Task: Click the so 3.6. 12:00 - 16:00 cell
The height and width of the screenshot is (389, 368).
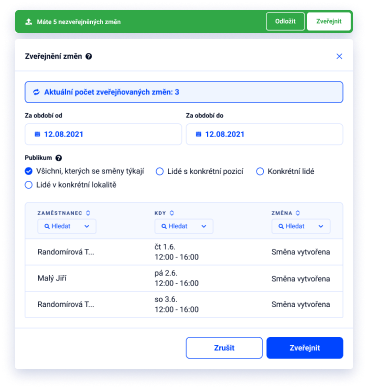Action: pyautogui.click(x=177, y=304)
